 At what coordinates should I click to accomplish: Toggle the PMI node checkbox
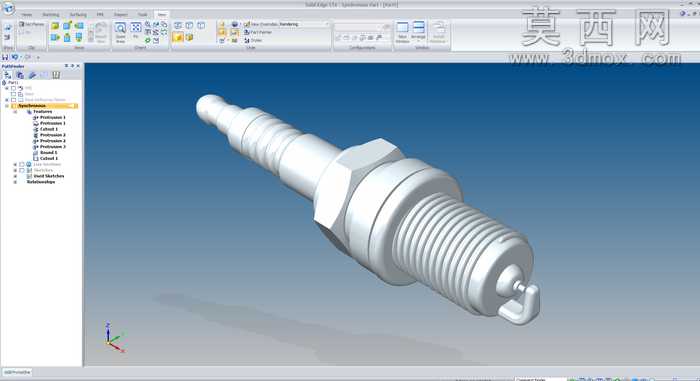(x=13, y=88)
